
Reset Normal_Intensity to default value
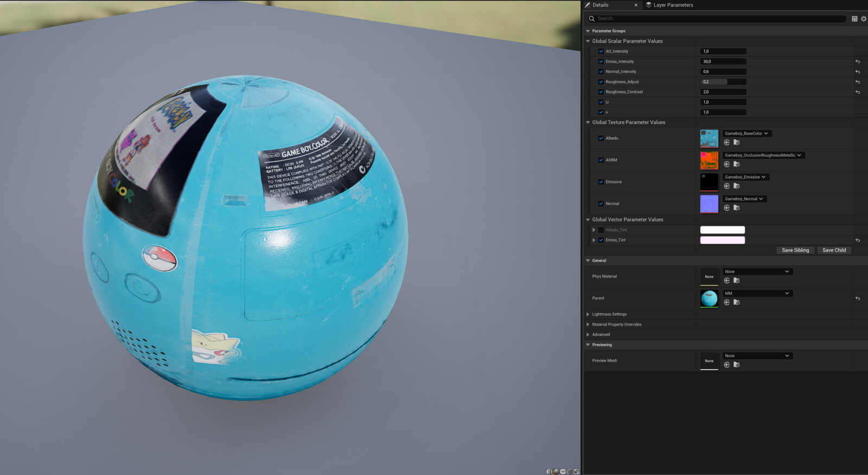pos(858,72)
